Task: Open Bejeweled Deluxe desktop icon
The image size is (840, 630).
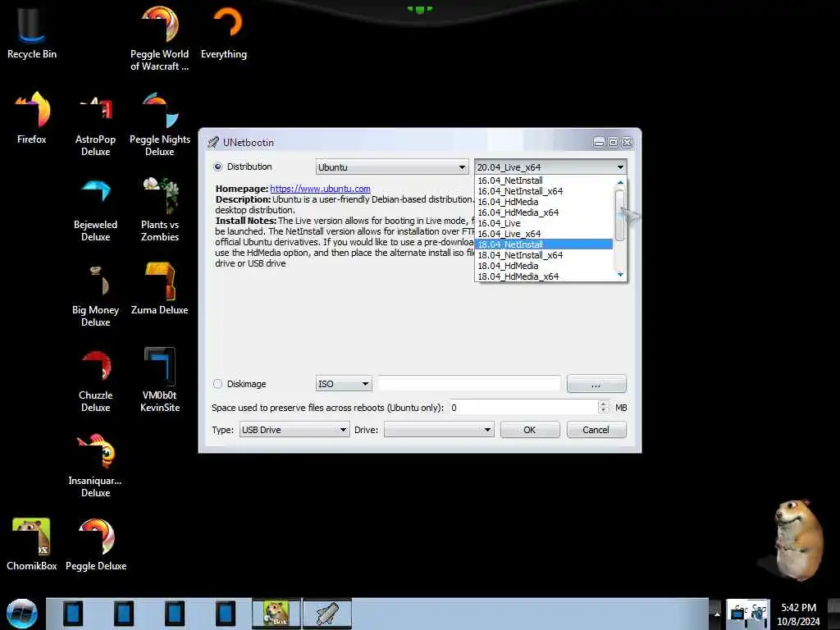Action: (95, 210)
